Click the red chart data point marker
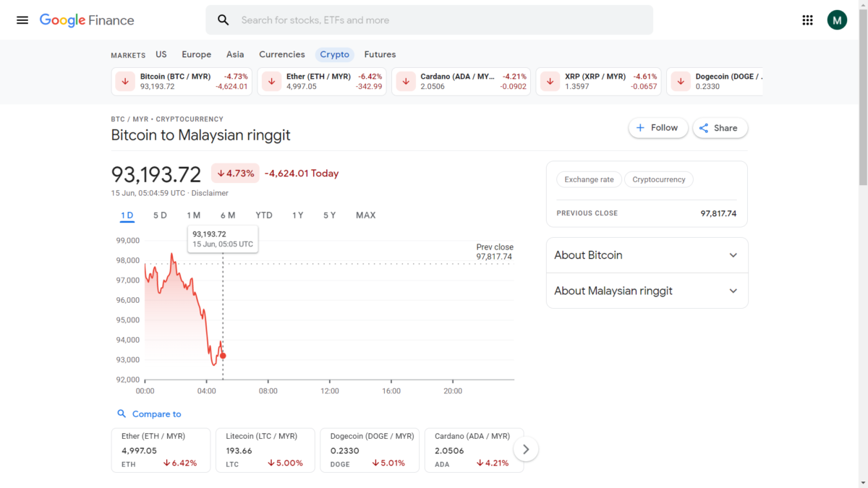 [x=223, y=356]
